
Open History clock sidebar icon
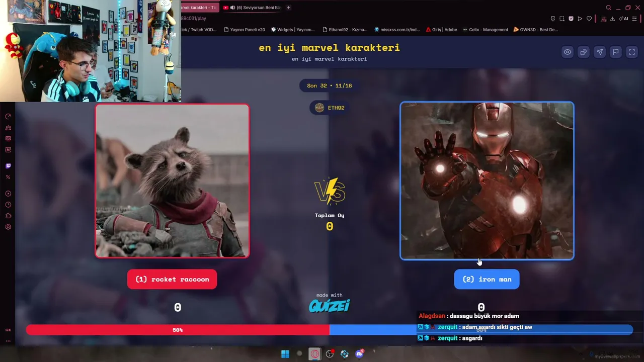click(8, 205)
